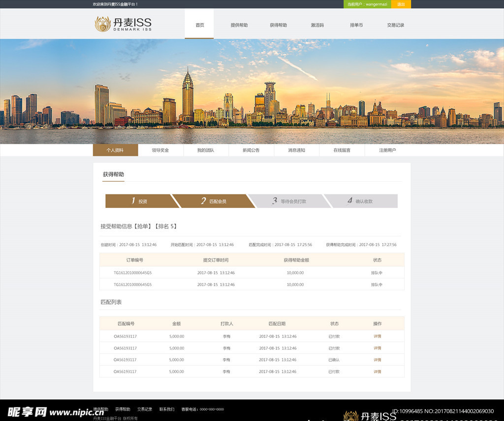
Task: Open 详情 link in first matching row
Action: click(377, 336)
